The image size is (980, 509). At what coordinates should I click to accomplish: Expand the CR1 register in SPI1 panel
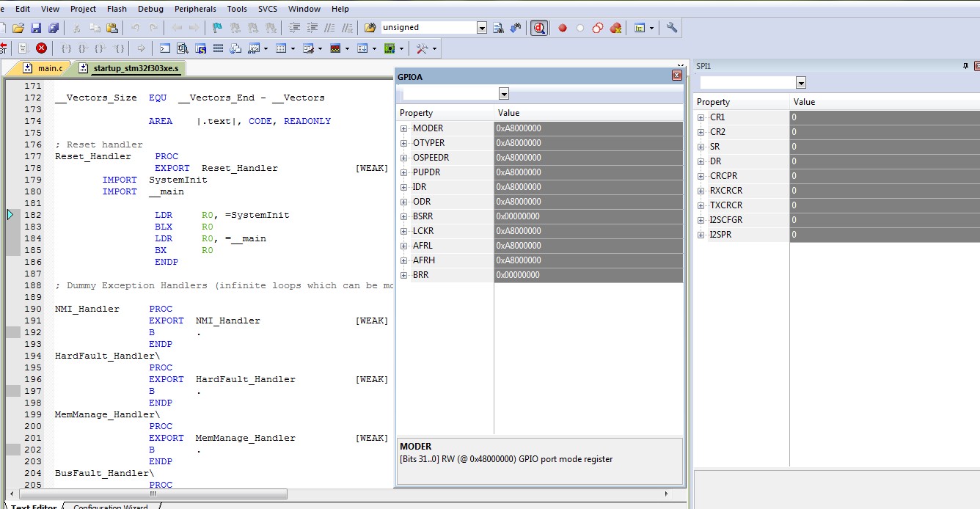coord(701,117)
